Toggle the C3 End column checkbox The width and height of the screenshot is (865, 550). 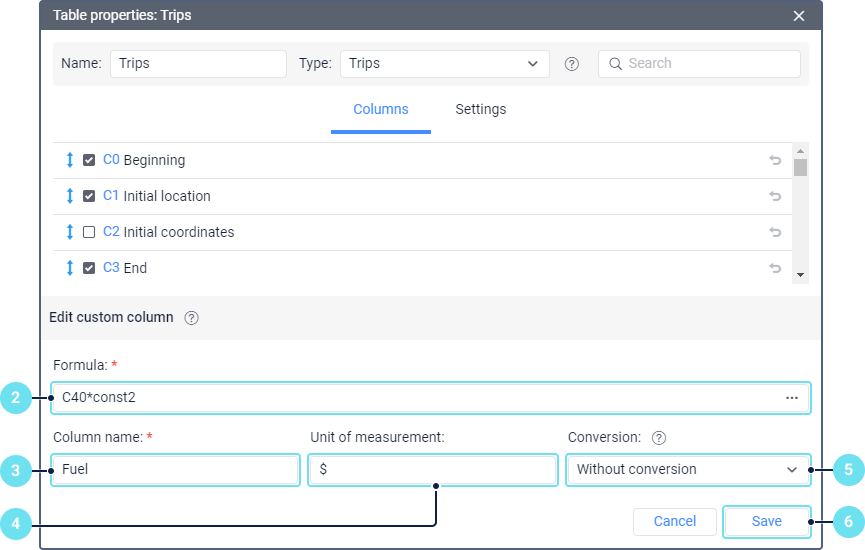tap(89, 268)
